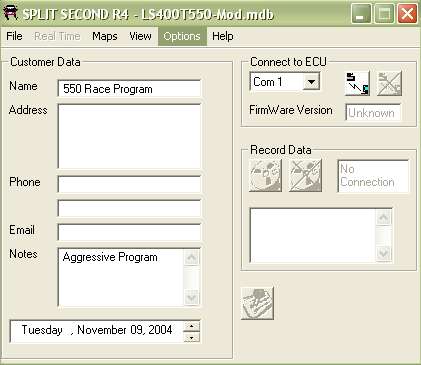Open the Options menu
Screen dimensions: 421x365
click(x=182, y=36)
